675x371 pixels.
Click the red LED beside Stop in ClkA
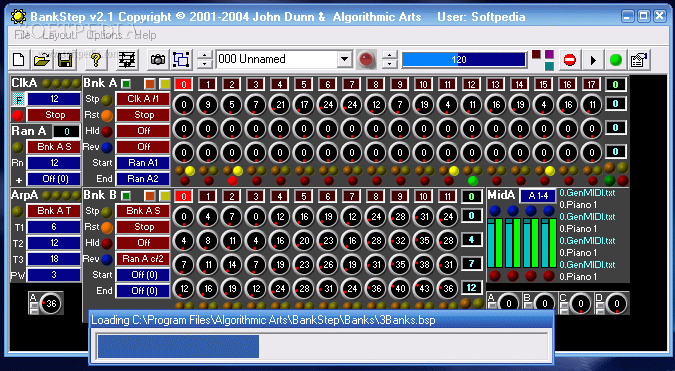click(x=18, y=115)
